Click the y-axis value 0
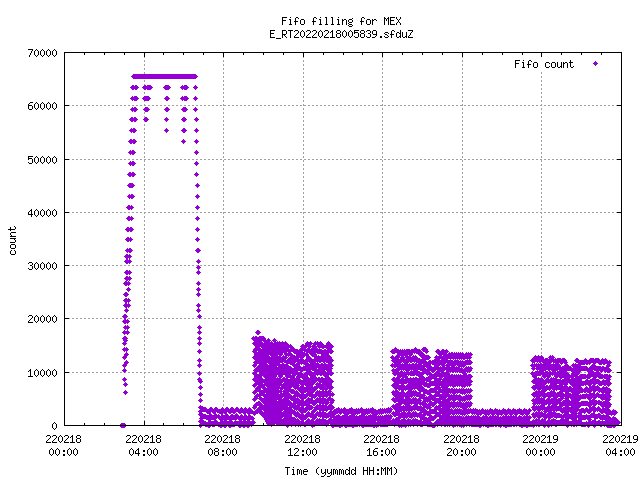The image size is (640, 480). pos(54,426)
